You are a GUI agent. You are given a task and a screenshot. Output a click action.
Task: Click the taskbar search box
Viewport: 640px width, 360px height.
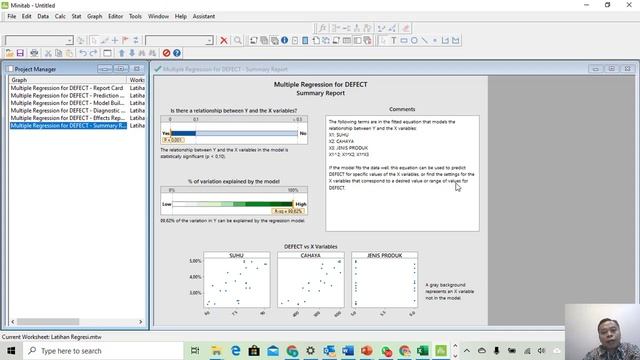pos(103,351)
